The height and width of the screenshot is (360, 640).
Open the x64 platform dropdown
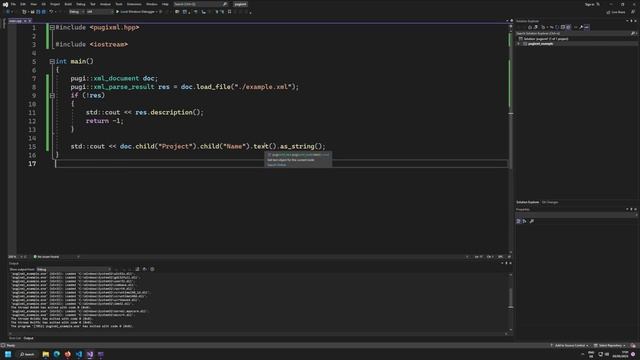[99, 12]
